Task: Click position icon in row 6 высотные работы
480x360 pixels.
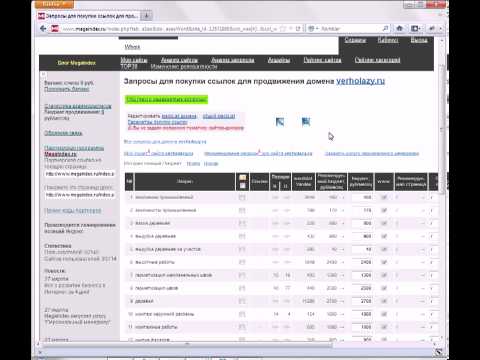Action: click(242, 262)
